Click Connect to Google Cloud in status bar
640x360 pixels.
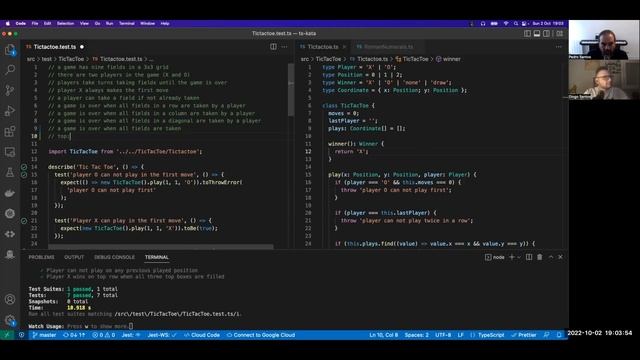pyautogui.click(x=261, y=335)
